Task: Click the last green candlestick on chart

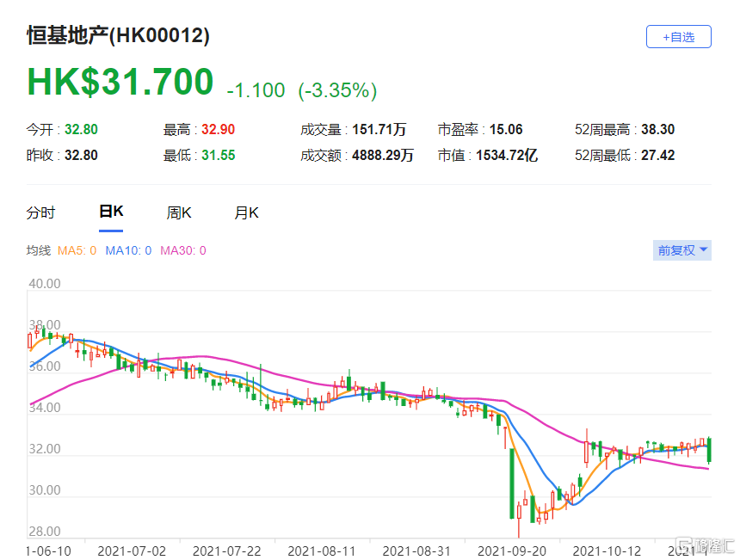Action: click(709, 450)
